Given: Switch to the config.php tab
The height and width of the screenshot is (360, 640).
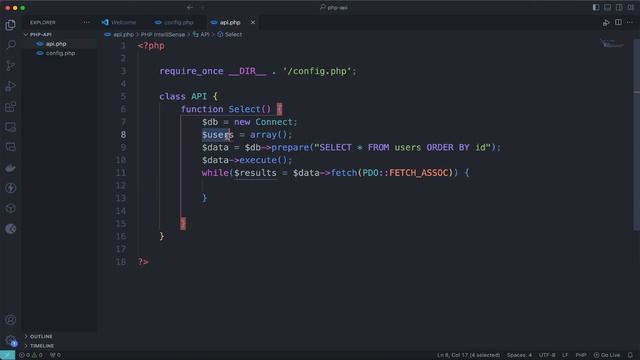Looking at the screenshot, I should click(178, 22).
